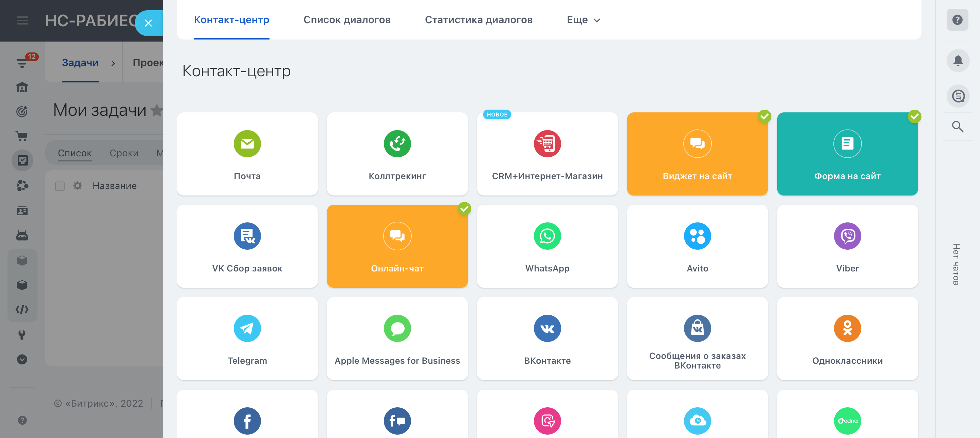This screenshot has width=980, height=438.
Task: Open the Задачи tab in background page
Action: (x=80, y=62)
